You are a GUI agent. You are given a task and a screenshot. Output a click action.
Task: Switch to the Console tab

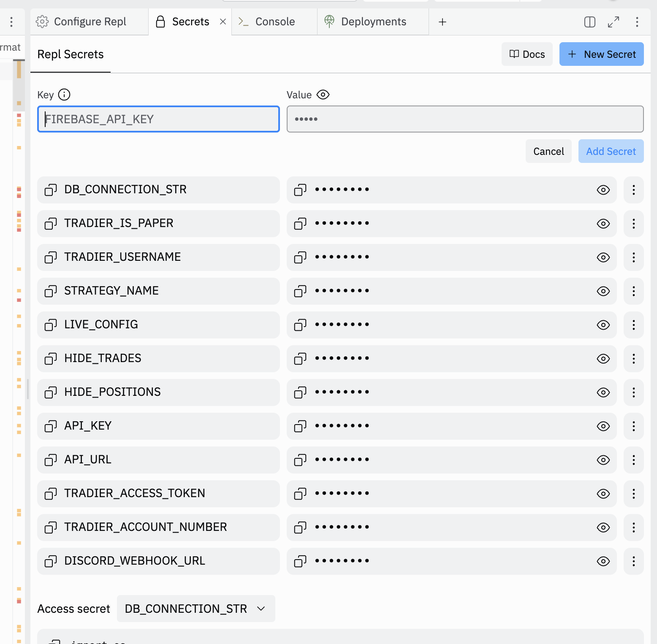274,22
